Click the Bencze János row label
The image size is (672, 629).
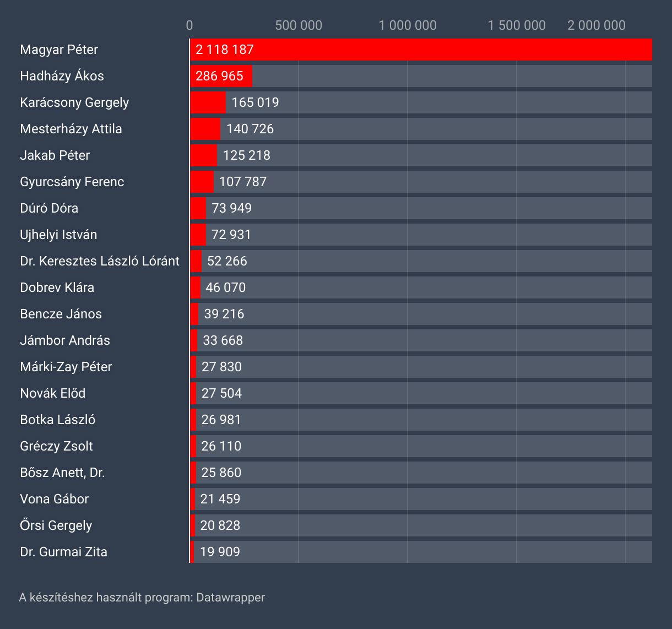[x=61, y=314]
